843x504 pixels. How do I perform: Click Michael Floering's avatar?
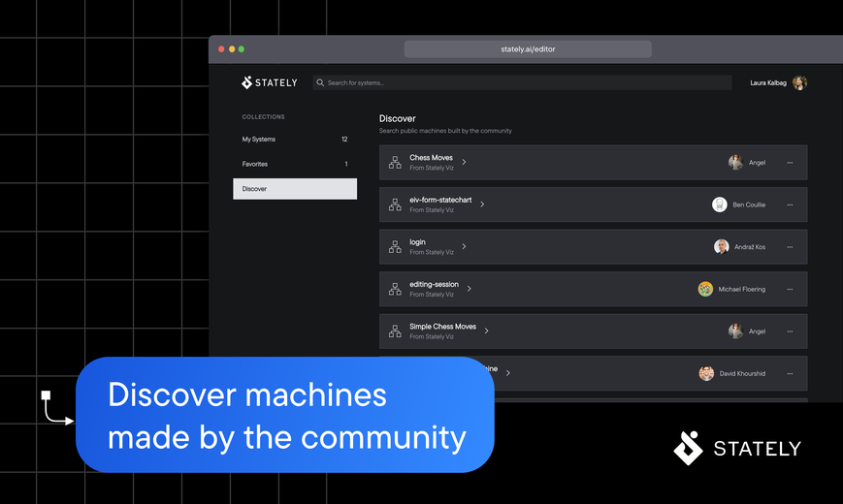(x=705, y=289)
